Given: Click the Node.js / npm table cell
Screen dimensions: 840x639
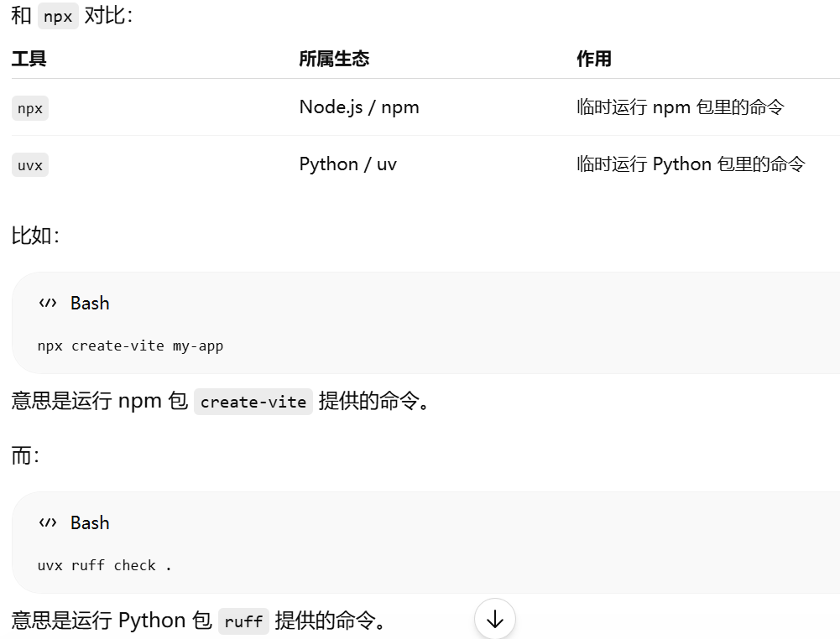Looking at the screenshot, I should 359,107.
